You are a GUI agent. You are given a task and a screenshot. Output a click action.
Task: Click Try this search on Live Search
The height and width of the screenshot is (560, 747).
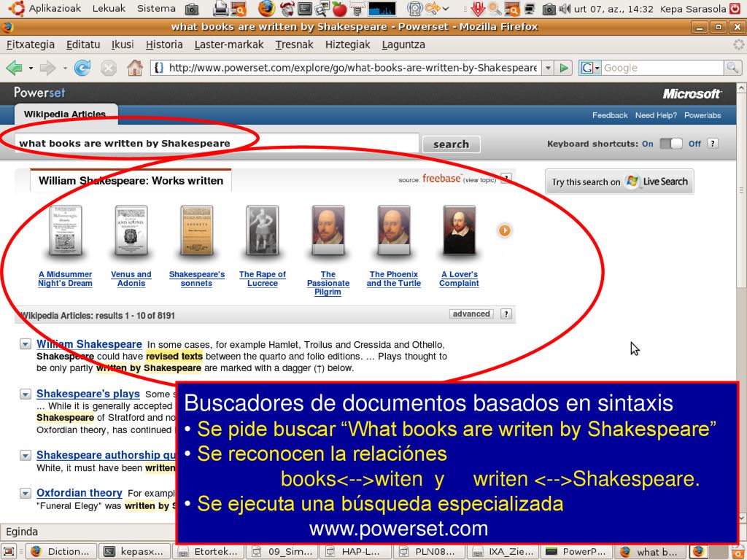click(x=619, y=182)
